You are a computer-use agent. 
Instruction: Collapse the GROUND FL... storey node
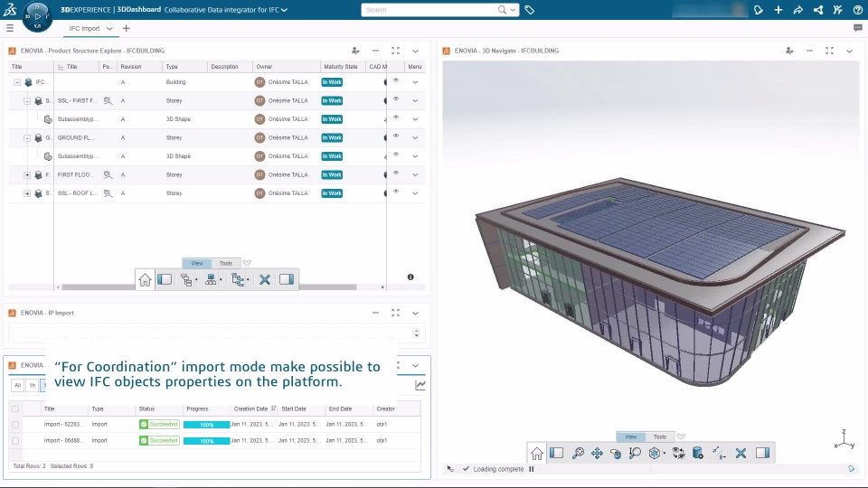27,137
